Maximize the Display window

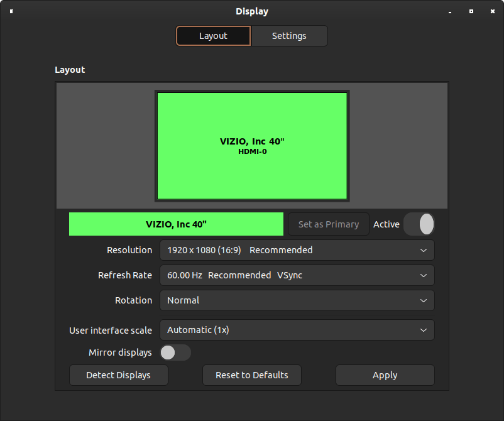click(x=471, y=11)
